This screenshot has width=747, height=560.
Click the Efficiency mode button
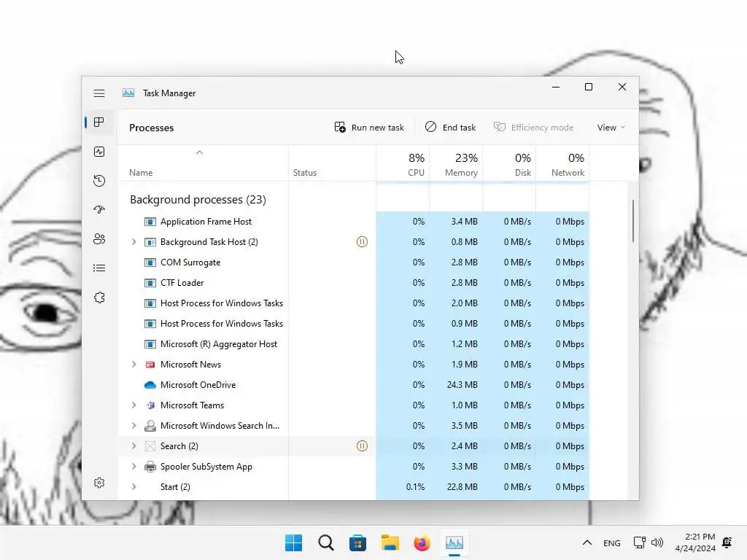(x=533, y=128)
